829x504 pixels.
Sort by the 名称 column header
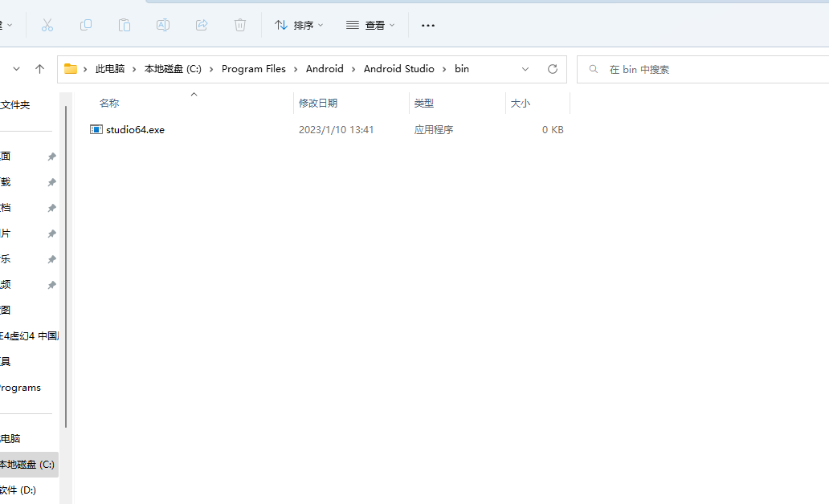coord(109,103)
